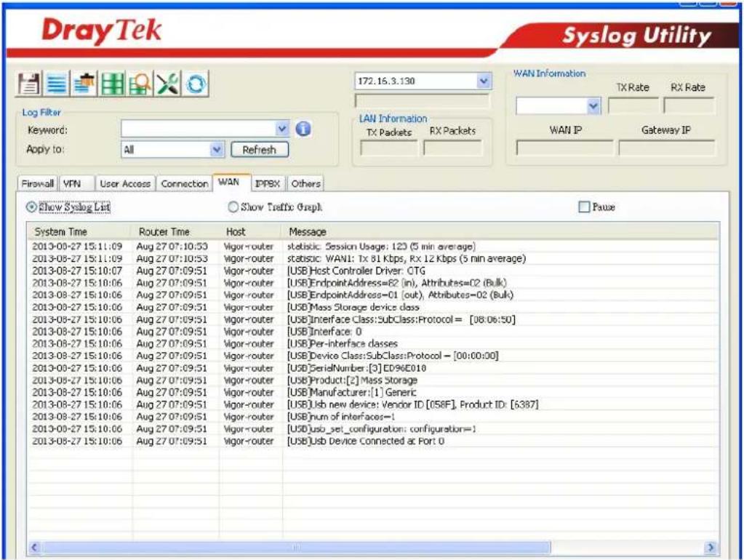Open the wrench and screwdriver settings icon
Image resolution: width=744 pixels, height=560 pixels.
pos(167,84)
